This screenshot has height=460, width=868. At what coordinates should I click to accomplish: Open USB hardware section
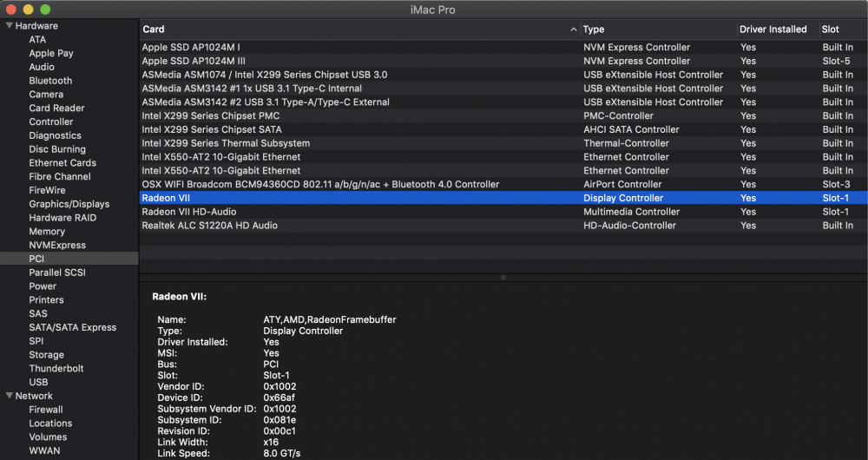(38, 382)
